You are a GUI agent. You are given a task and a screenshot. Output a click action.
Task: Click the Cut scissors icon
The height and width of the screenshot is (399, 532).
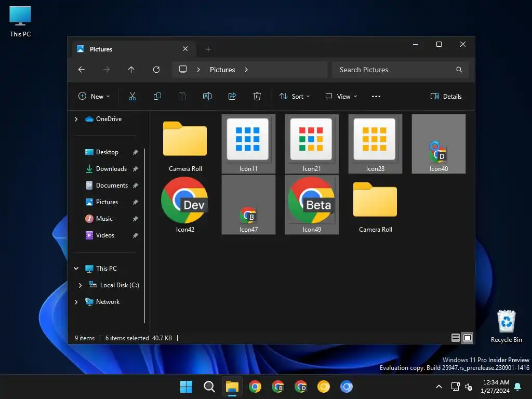tap(132, 96)
